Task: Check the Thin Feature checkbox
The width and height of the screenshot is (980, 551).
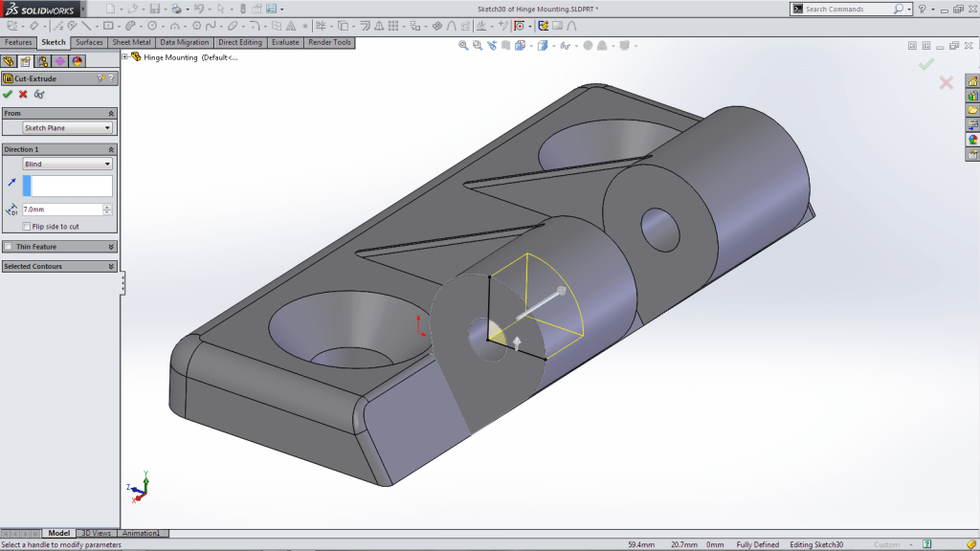Action: (x=8, y=245)
